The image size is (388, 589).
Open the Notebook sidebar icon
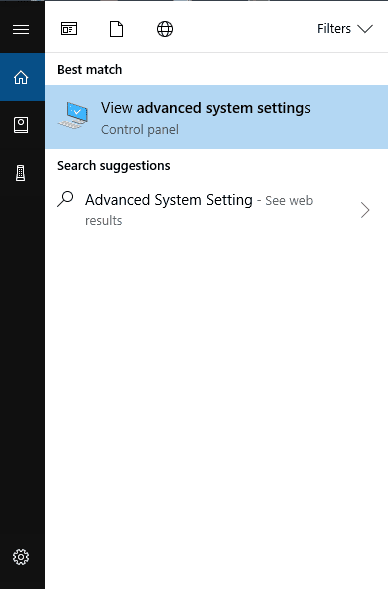click(x=21, y=125)
